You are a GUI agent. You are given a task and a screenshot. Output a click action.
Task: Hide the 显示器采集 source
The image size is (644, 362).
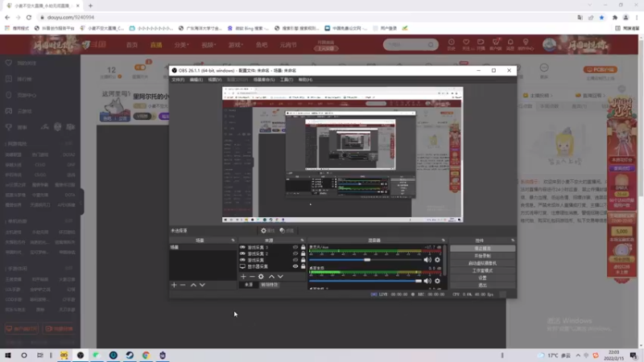pyautogui.click(x=295, y=266)
